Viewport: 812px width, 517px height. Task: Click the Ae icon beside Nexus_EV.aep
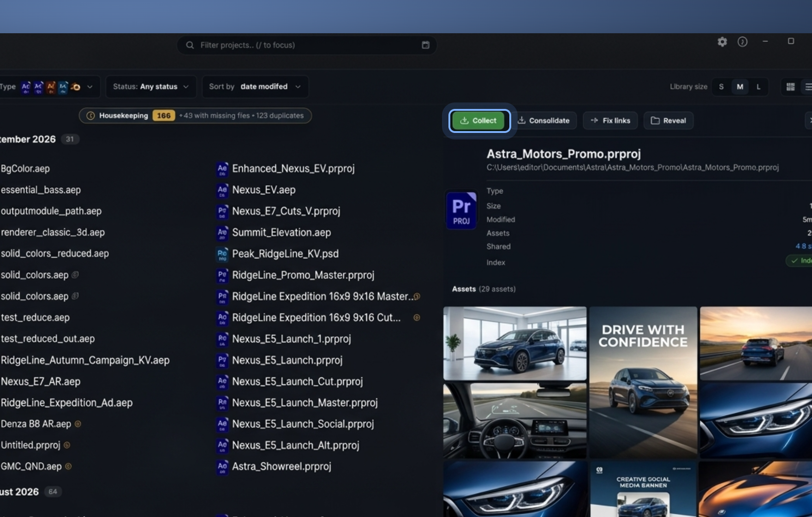222,190
